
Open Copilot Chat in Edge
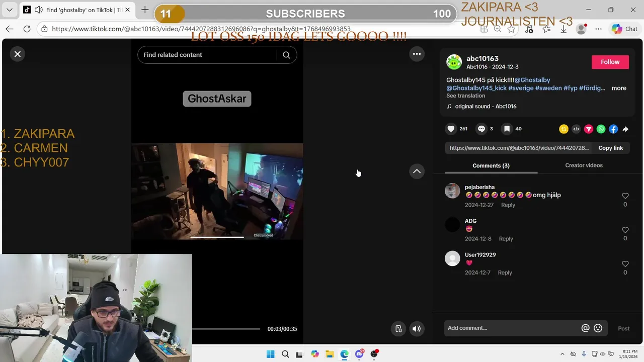(624, 29)
